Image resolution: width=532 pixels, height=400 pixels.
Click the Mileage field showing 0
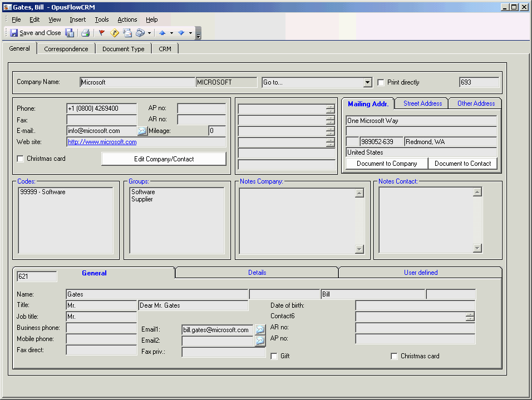click(217, 131)
